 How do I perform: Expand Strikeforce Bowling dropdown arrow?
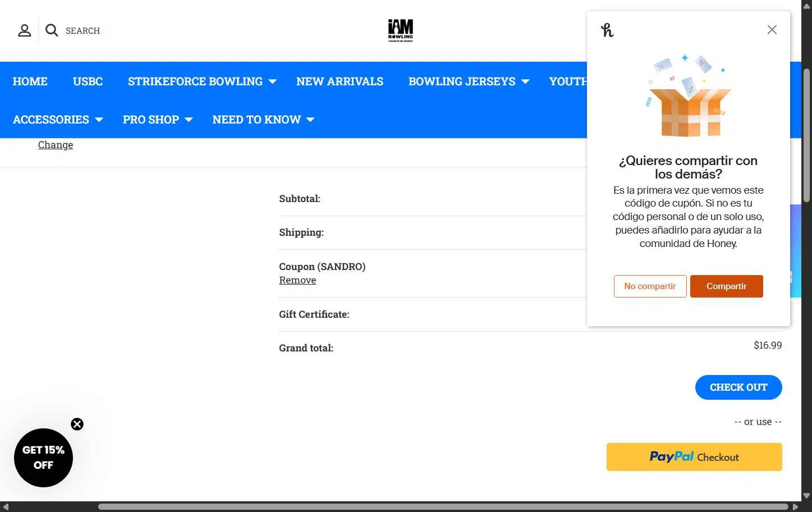pos(273,82)
